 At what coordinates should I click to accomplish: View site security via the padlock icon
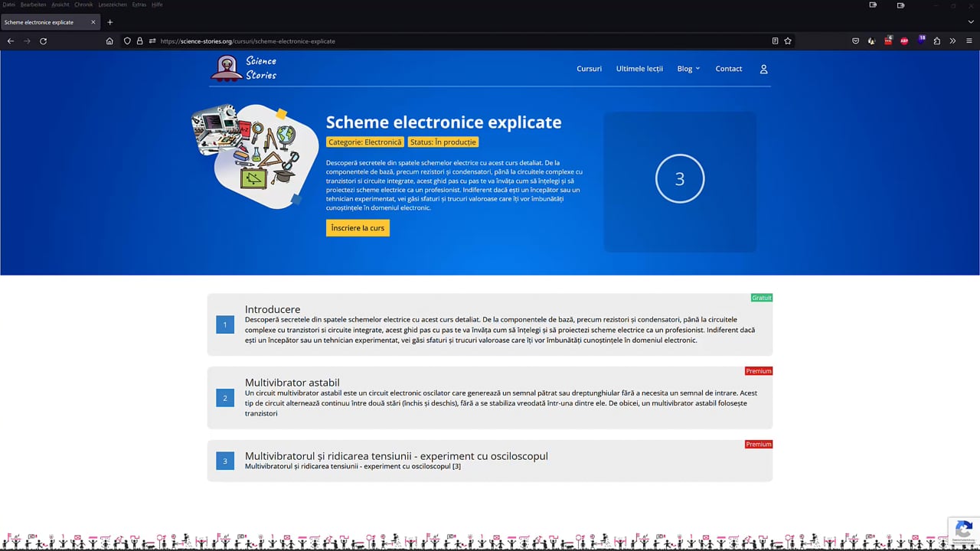click(x=139, y=41)
